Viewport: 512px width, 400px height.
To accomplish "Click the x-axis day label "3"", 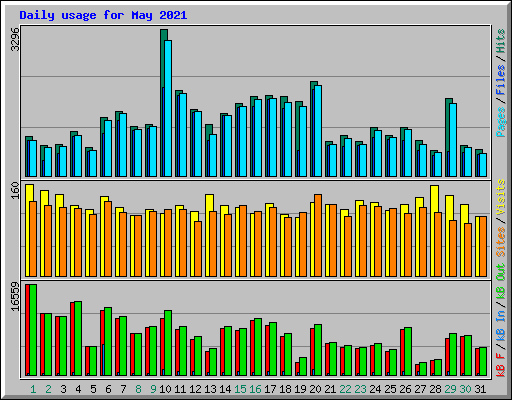I will [63, 389].
